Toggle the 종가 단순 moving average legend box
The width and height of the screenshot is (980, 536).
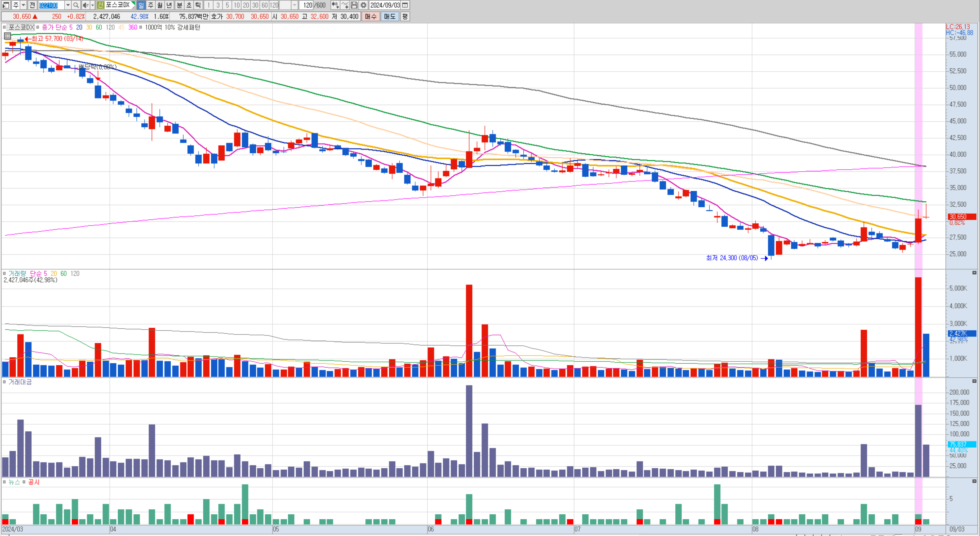tap(38, 27)
